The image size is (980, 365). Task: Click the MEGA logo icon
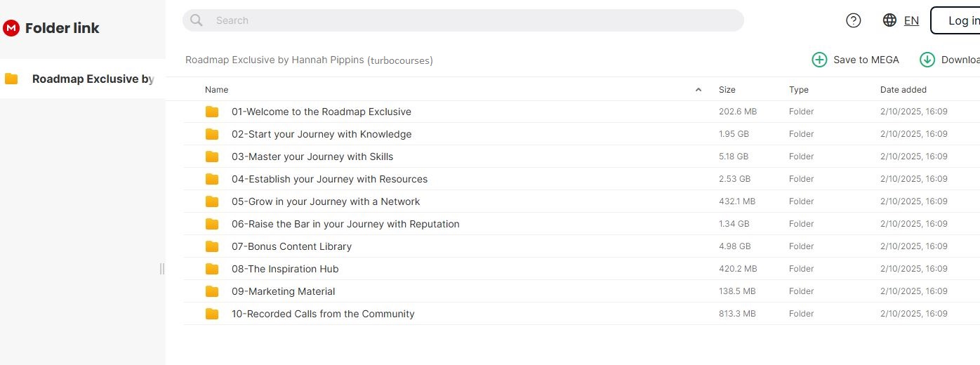tap(11, 28)
